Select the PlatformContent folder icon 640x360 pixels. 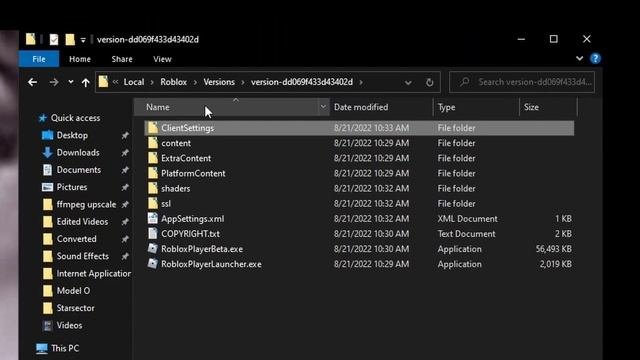click(153, 173)
